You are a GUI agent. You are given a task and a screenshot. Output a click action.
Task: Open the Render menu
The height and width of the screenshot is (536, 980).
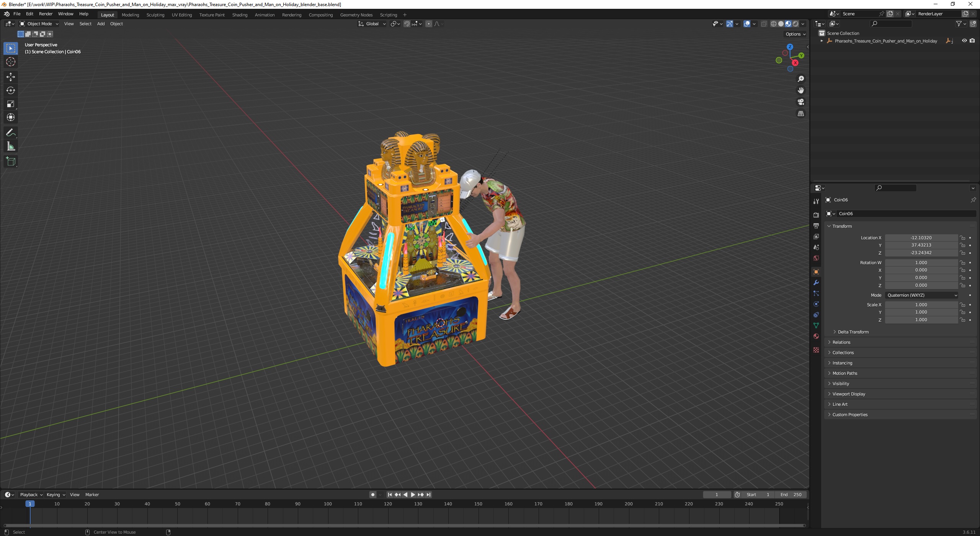click(x=46, y=14)
